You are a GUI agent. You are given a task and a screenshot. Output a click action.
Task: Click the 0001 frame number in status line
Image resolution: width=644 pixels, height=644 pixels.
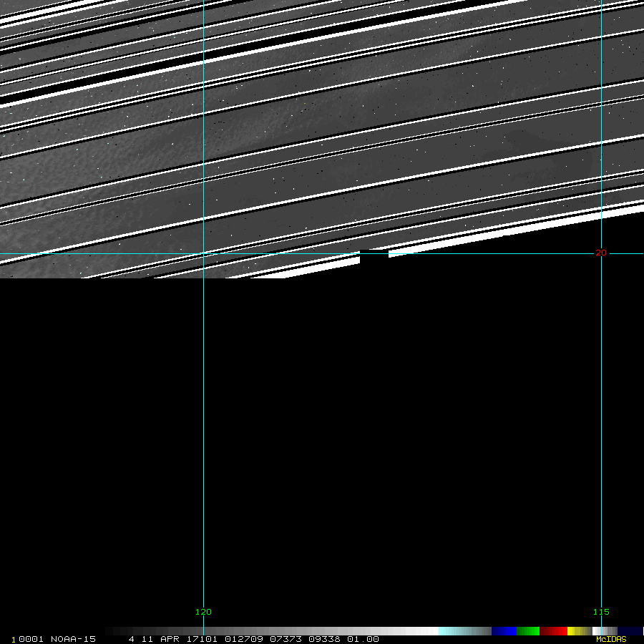31,639
